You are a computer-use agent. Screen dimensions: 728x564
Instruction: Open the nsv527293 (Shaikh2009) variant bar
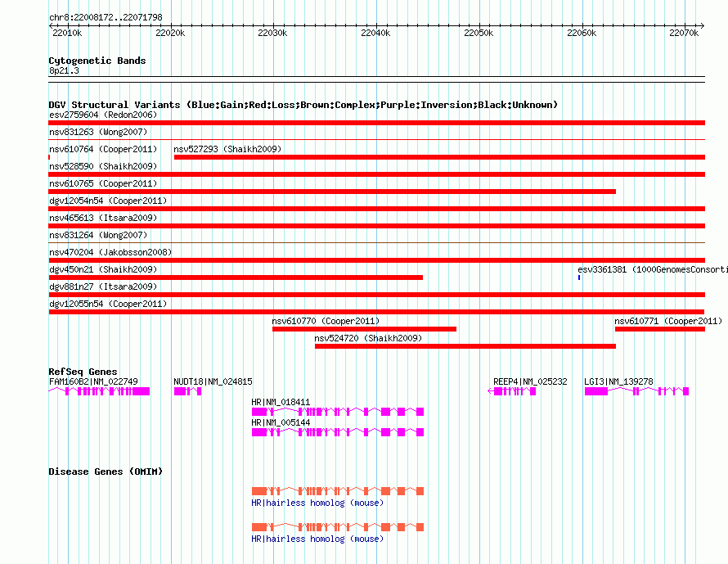[440, 157]
